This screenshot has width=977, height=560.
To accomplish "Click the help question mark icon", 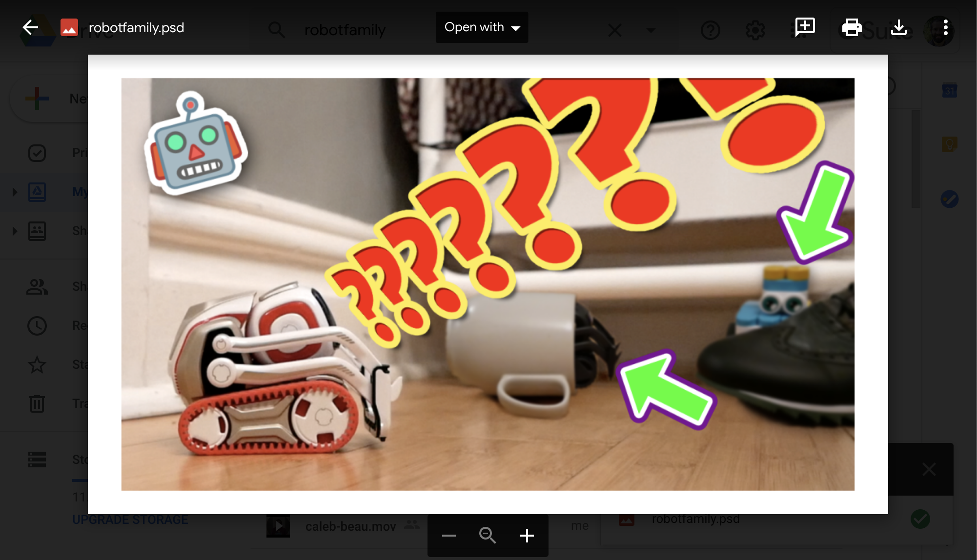I will (709, 28).
